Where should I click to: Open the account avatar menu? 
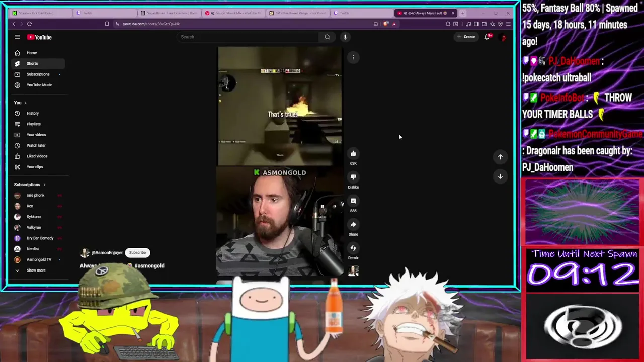pyautogui.click(x=503, y=37)
